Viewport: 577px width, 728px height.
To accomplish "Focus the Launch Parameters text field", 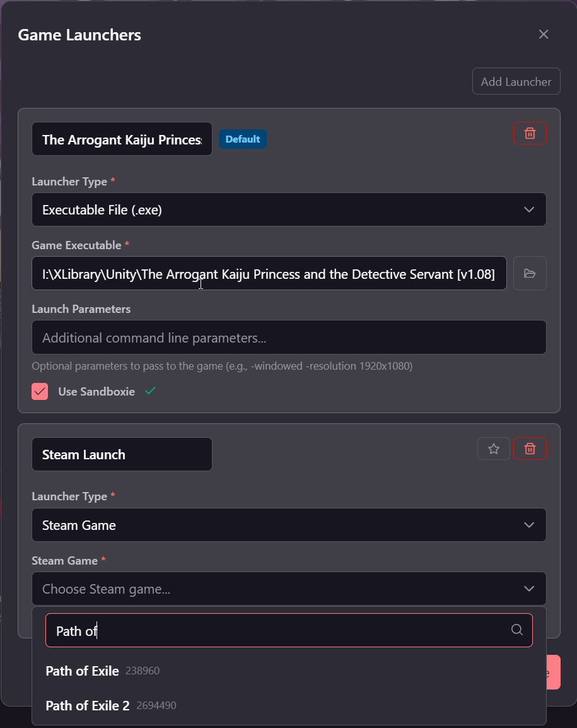I will (x=289, y=338).
